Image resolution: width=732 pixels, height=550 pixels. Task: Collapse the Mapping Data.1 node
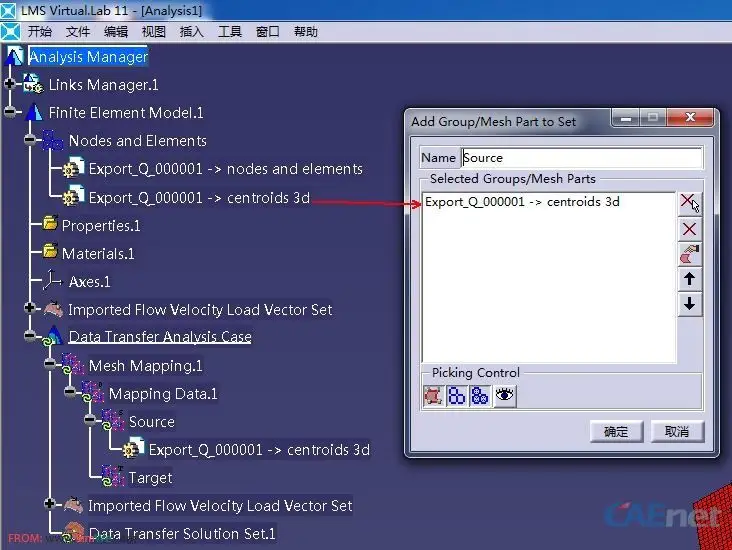70,391
